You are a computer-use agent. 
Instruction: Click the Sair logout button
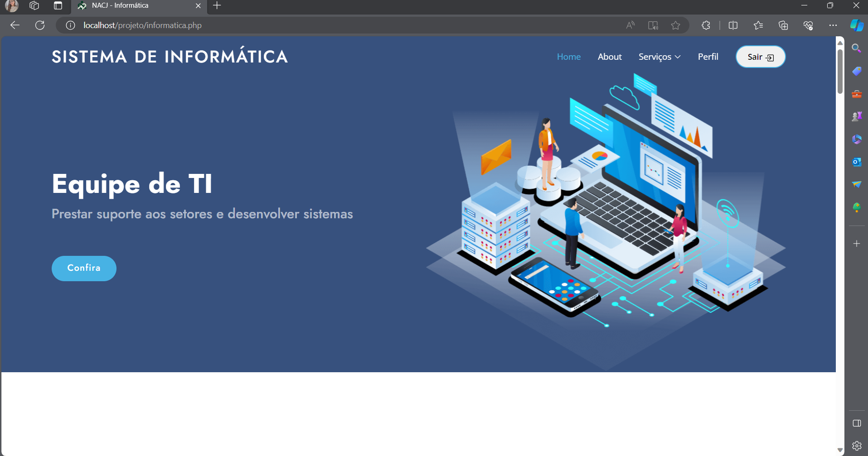click(760, 57)
